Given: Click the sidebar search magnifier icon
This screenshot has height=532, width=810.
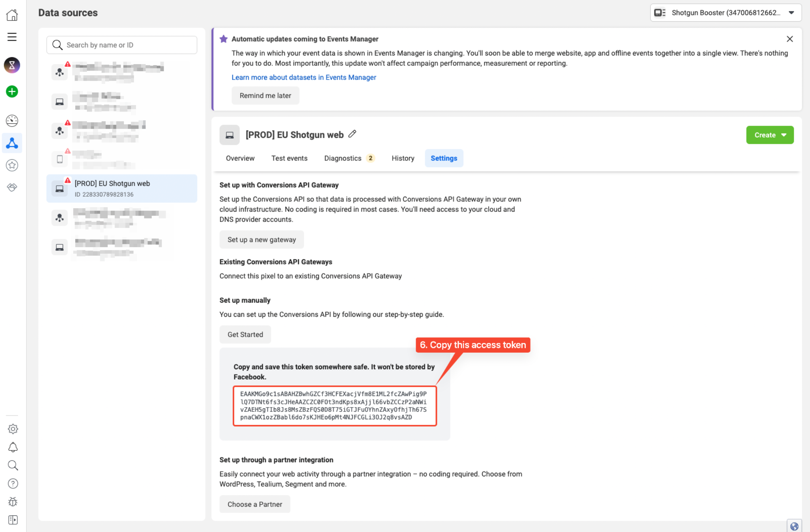Looking at the screenshot, I should point(13,465).
